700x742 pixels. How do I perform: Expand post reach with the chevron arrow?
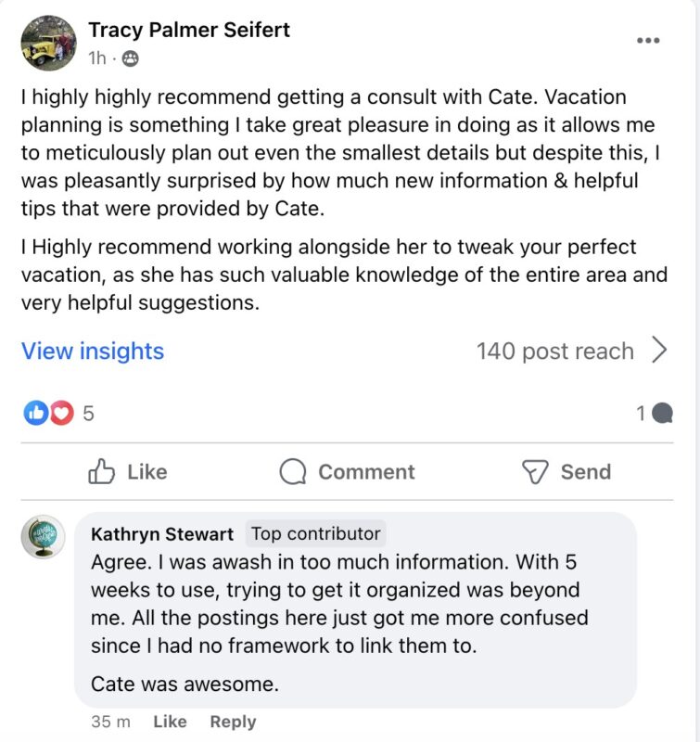pyautogui.click(x=659, y=351)
